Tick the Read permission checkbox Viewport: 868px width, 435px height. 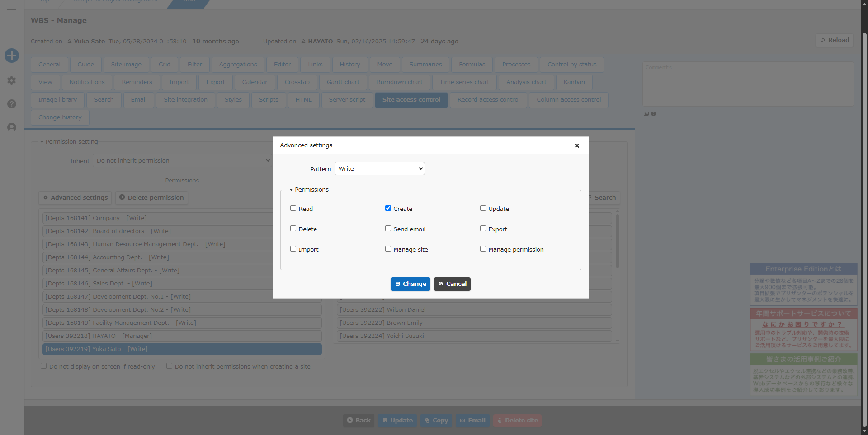pos(293,208)
